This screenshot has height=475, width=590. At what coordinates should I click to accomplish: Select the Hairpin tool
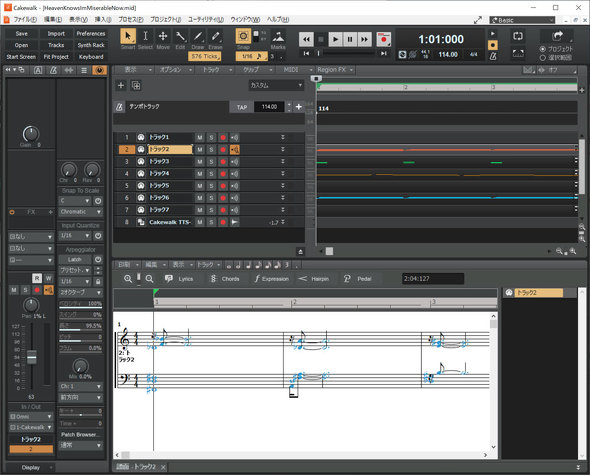coord(313,279)
